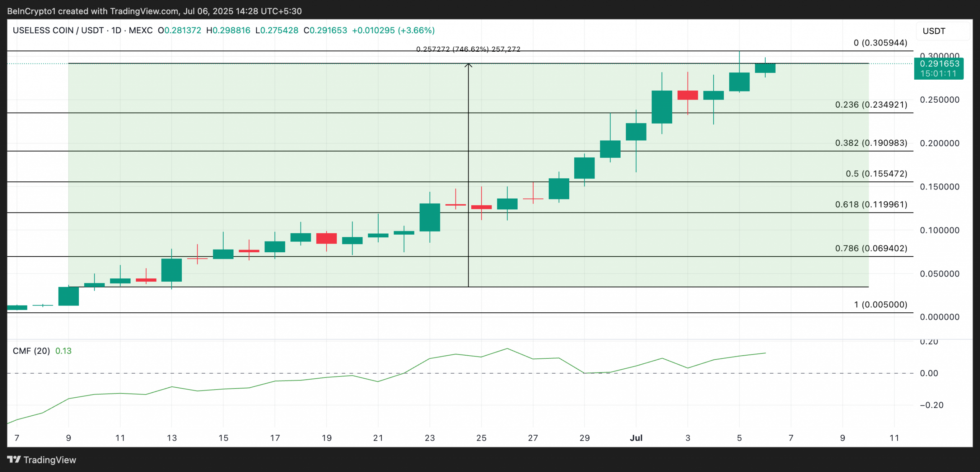
Task: Click the 0.236 (0.234921) Fibonacci label
Action: tap(871, 105)
